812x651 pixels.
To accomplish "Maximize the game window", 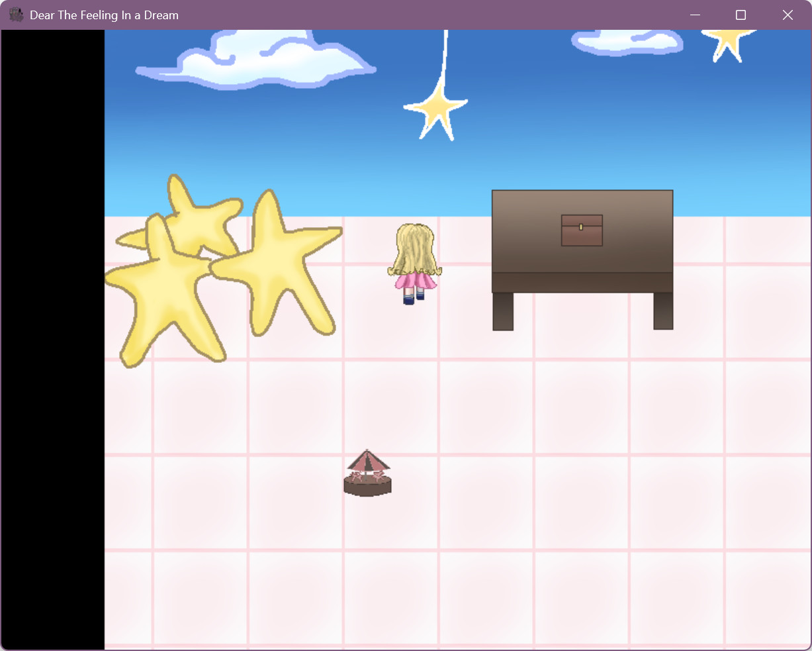I will [x=741, y=15].
